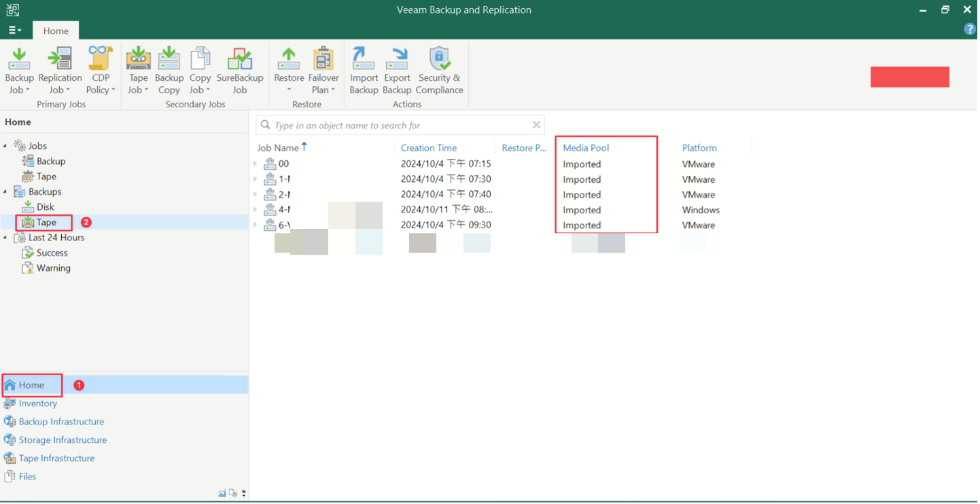
Task: Click the 2024/10/4 下午 07:40 cell
Action: [x=446, y=194]
